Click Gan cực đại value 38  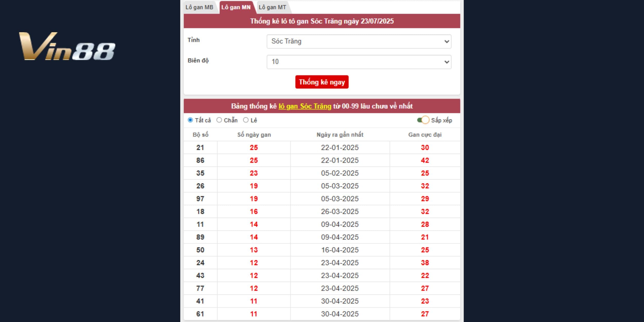tap(425, 263)
